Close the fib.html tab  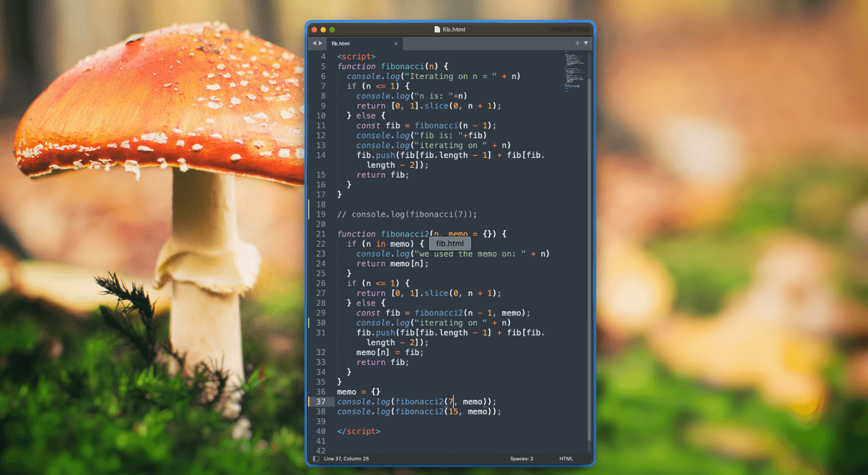396,44
